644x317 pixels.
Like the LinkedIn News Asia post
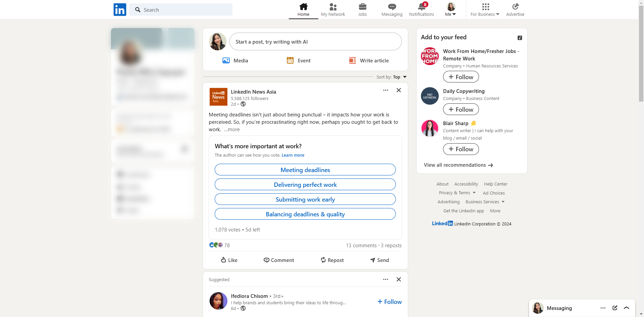(x=229, y=260)
